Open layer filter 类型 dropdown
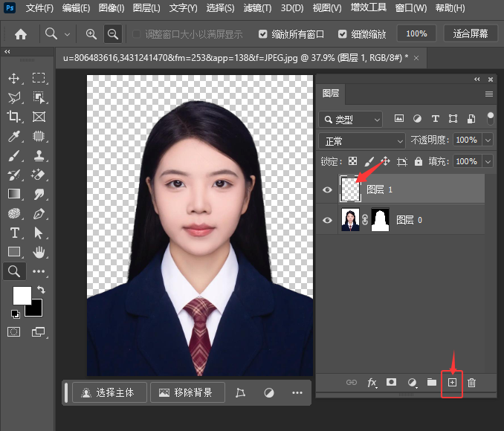 350,119
